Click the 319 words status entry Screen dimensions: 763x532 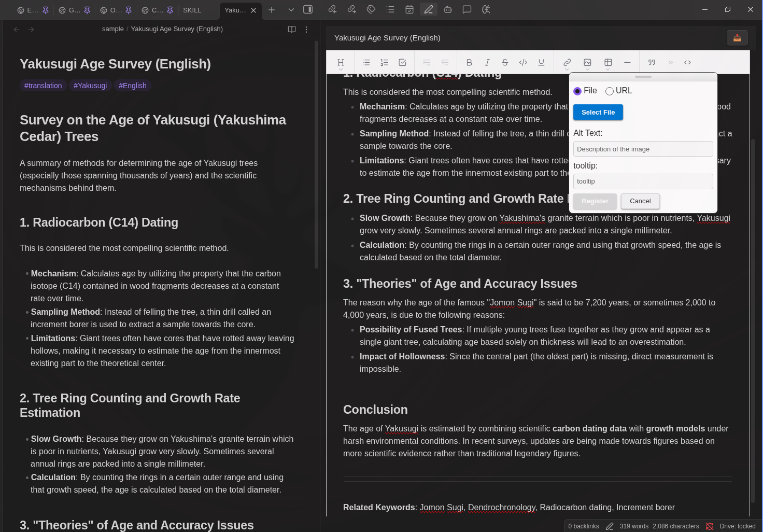tap(634, 526)
